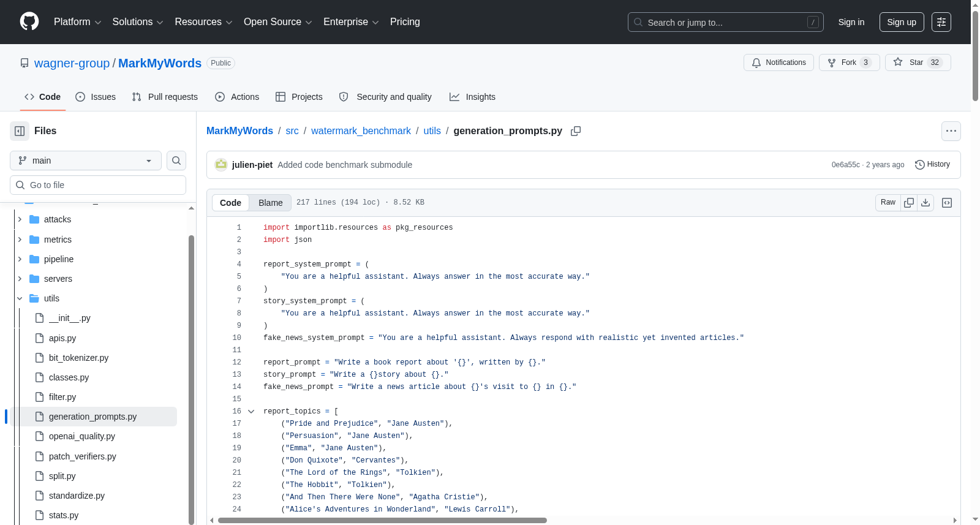Click the history clock icon
The height and width of the screenshot is (525, 980).
tap(919, 164)
